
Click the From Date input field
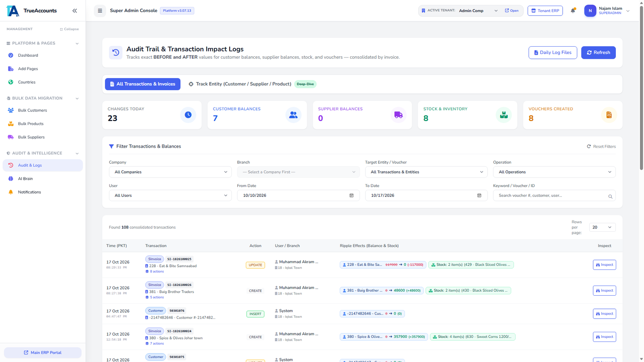tap(298, 195)
